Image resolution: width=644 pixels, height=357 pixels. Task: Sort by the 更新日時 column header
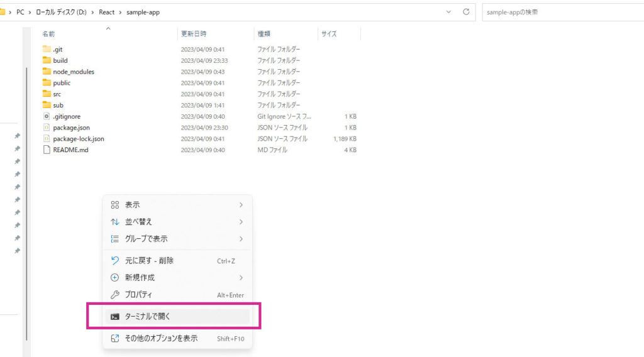194,34
